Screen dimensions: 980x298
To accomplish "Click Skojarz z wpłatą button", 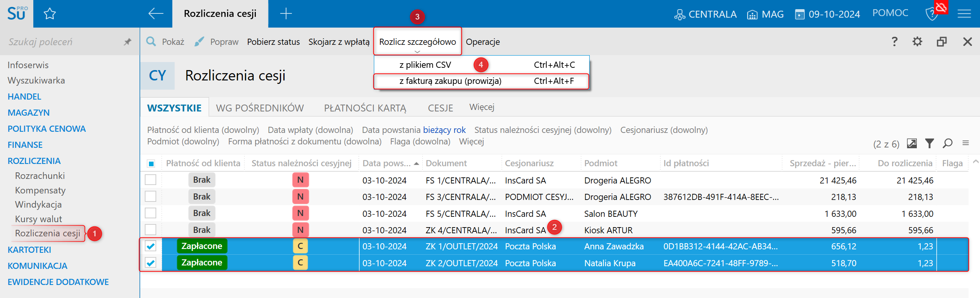I will [339, 42].
